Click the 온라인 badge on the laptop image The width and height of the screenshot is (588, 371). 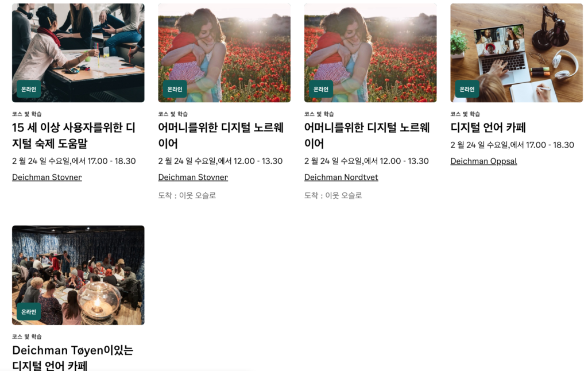(467, 89)
